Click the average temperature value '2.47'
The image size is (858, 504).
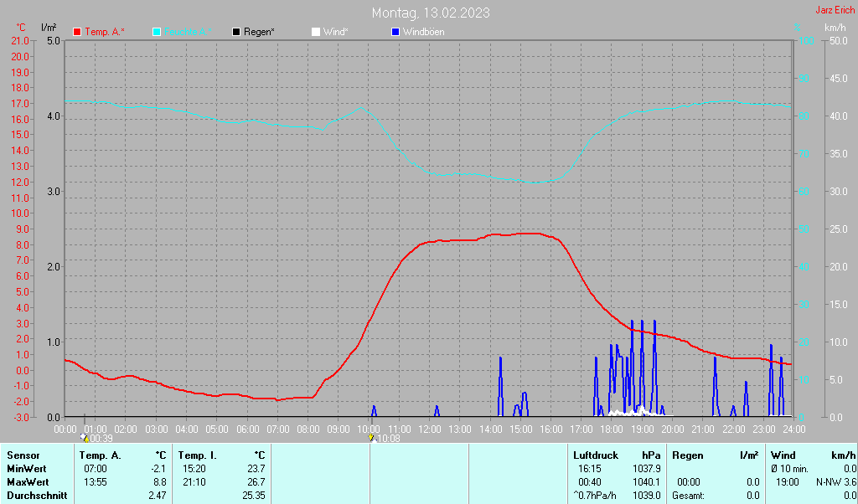click(x=158, y=496)
